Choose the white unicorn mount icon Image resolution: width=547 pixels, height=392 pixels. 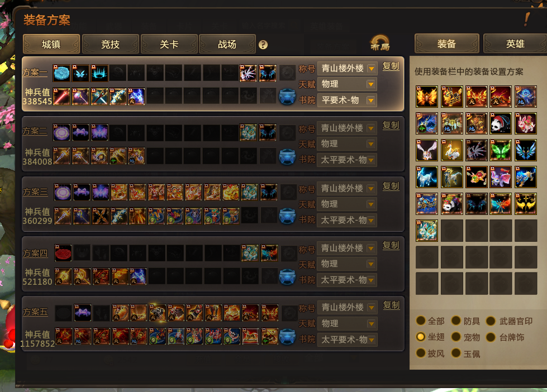427,177
